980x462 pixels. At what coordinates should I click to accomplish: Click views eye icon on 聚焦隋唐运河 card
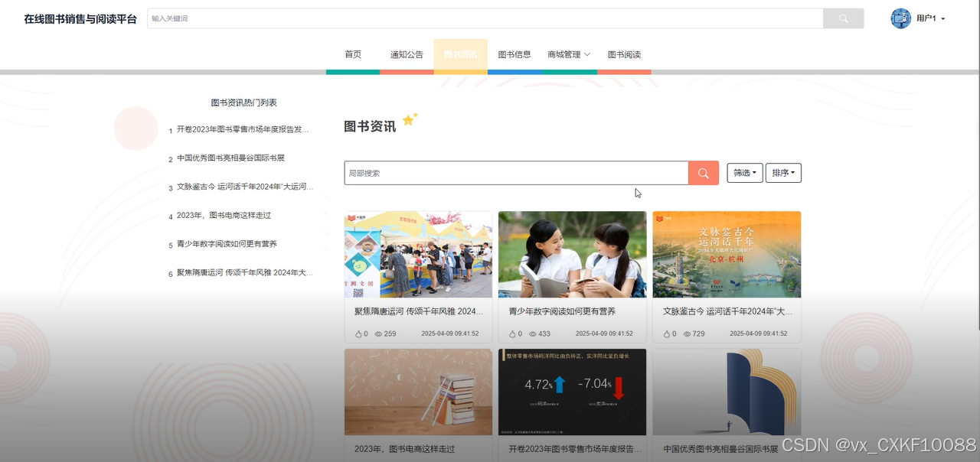[378, 333]
